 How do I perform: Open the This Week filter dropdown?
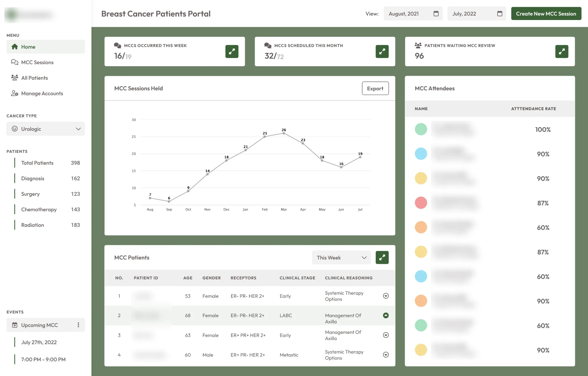coord(341,257)
